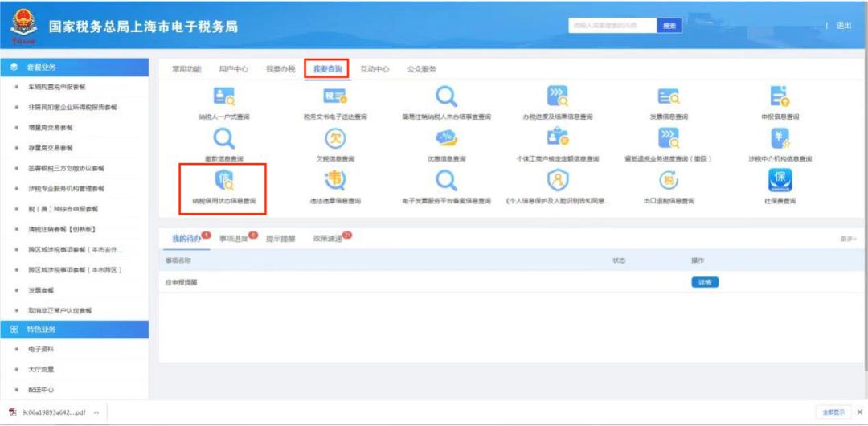Open 出口退税信息查询 icon
868x426 pixels.
pyautogui.click(x=668, y=181)
